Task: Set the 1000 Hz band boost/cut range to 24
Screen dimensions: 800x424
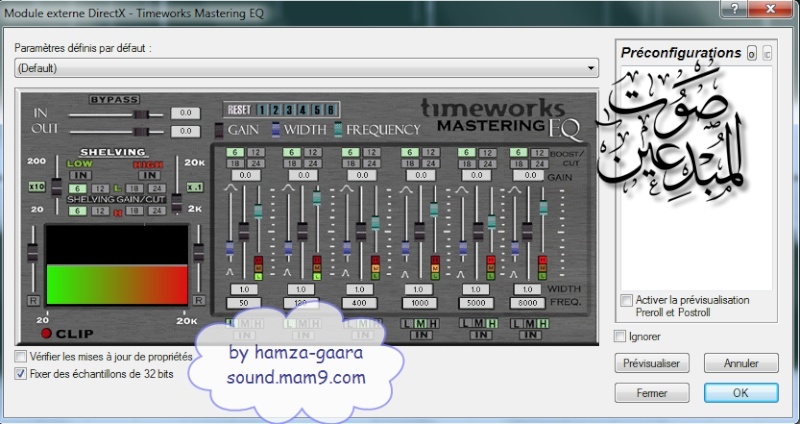Action: [x=430, y=163]
